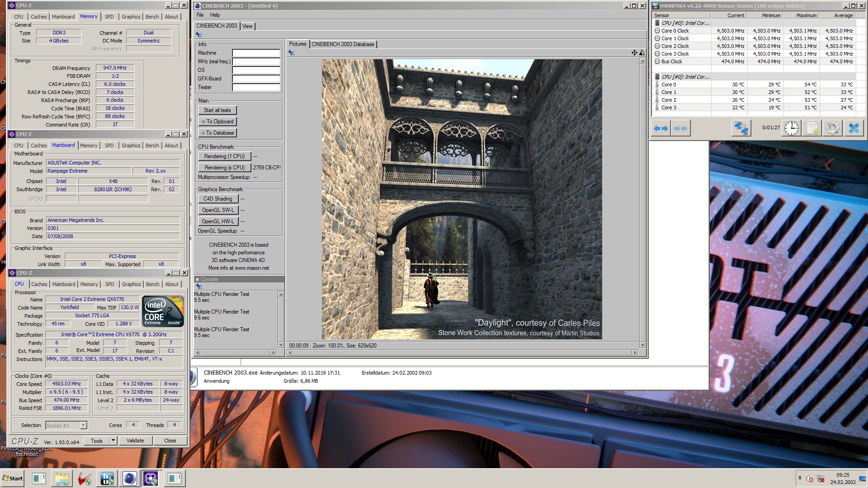Viewport: 868px width, 488px height.
Task: Click the rendered Daylight picture
Action: pyautogui.click(x=462, y=199)
